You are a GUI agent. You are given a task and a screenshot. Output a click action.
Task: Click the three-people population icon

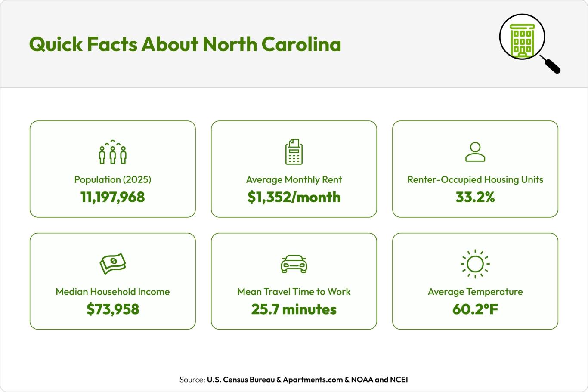point(113,152)
